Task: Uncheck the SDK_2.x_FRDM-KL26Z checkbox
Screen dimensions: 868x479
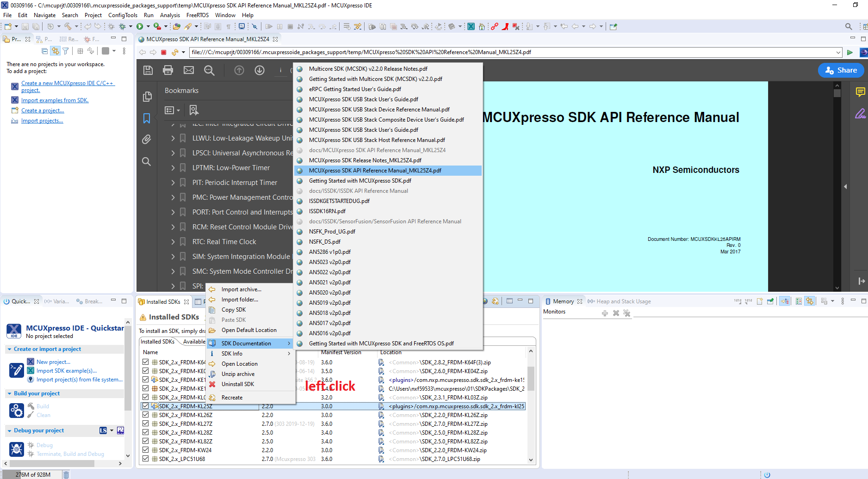Action: (x=145, y=415)
